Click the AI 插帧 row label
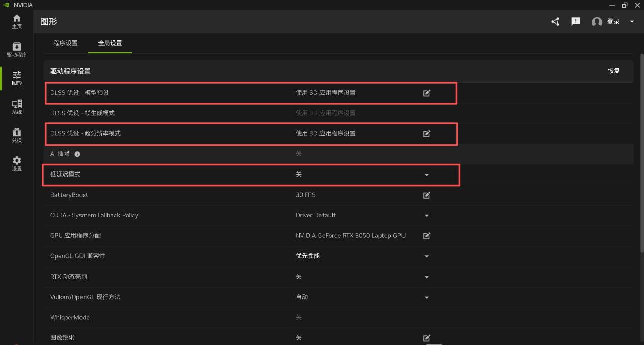This screenshot has height=345, width=644. click(x=60, y=154)
